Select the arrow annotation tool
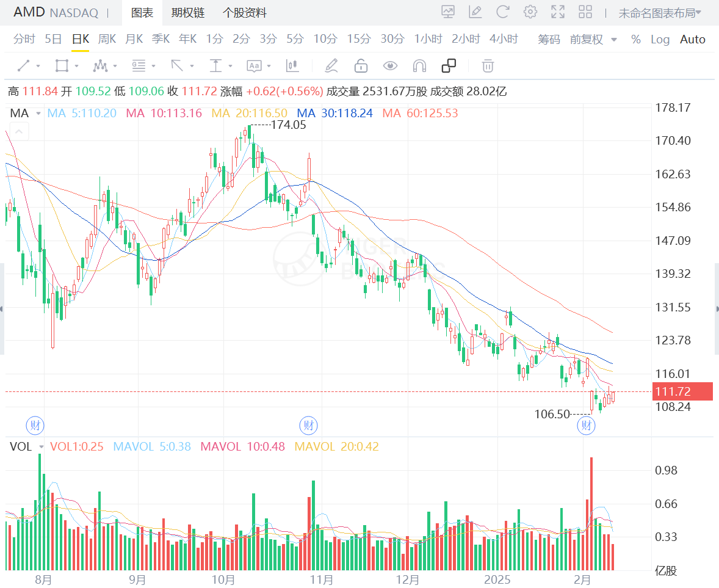 (177, 66)
